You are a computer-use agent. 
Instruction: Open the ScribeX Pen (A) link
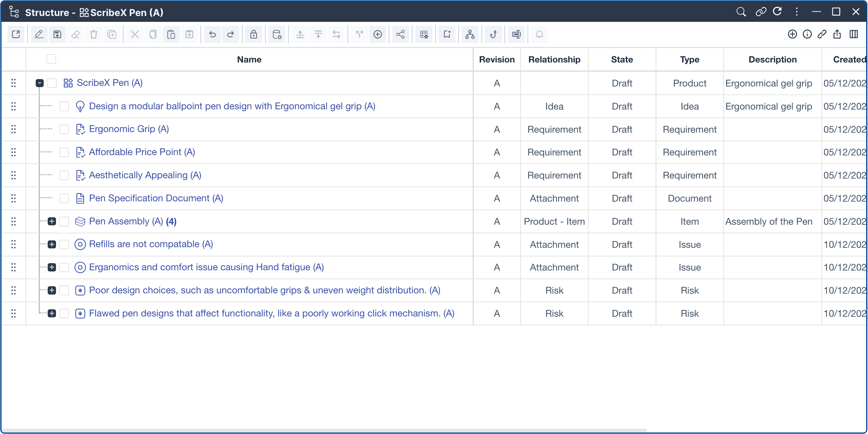click(x=110, y=83)
